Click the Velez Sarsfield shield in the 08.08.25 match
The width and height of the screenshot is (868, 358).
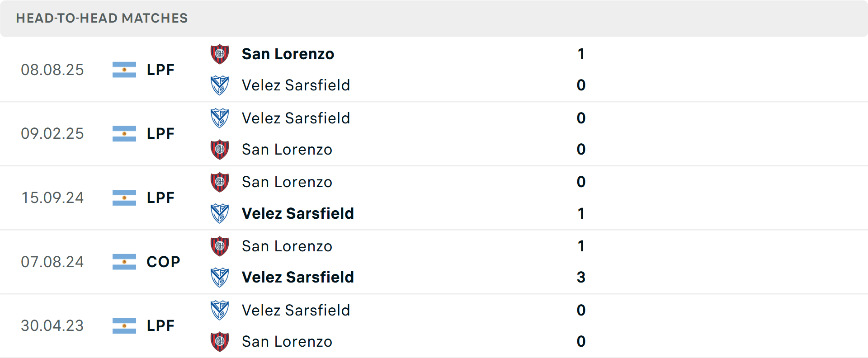tap(220, 85)
